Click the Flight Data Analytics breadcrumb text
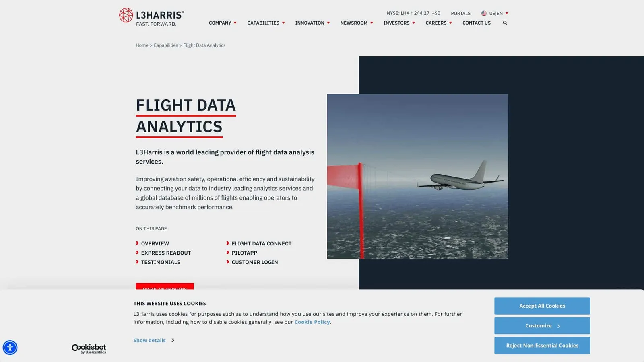The image size is (644, 362). 204,45
